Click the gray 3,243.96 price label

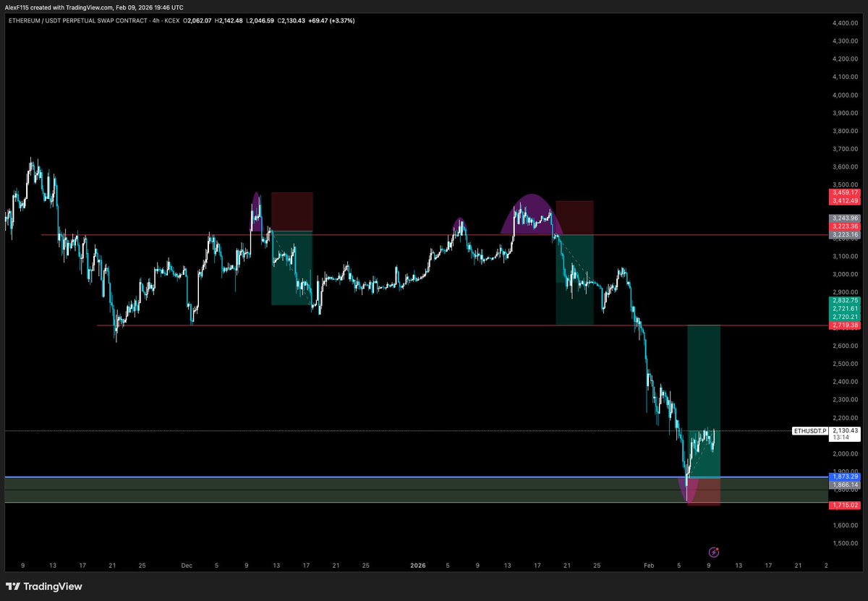[x=845, y=218]
